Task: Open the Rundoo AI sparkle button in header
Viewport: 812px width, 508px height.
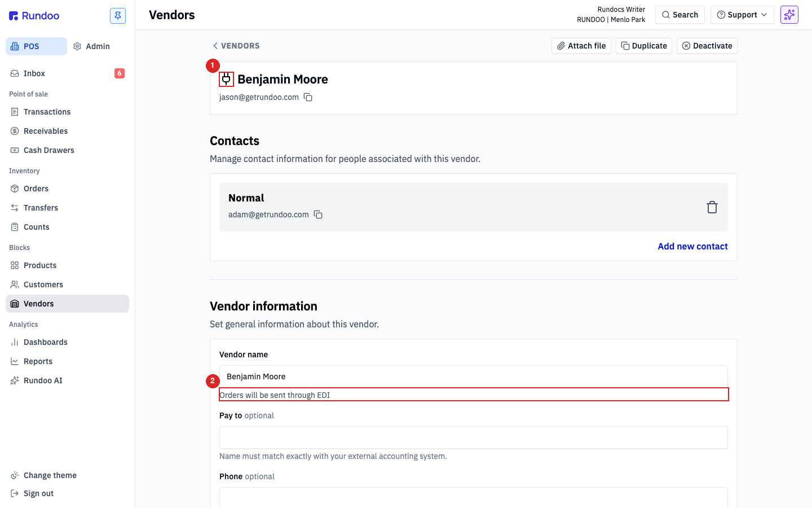Action: tap(789, 15)
